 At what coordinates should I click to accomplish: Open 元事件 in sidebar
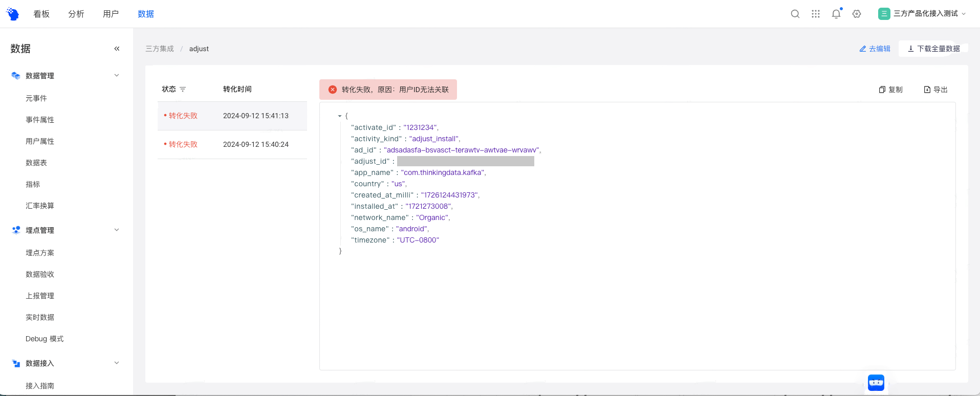click(36, 98)
